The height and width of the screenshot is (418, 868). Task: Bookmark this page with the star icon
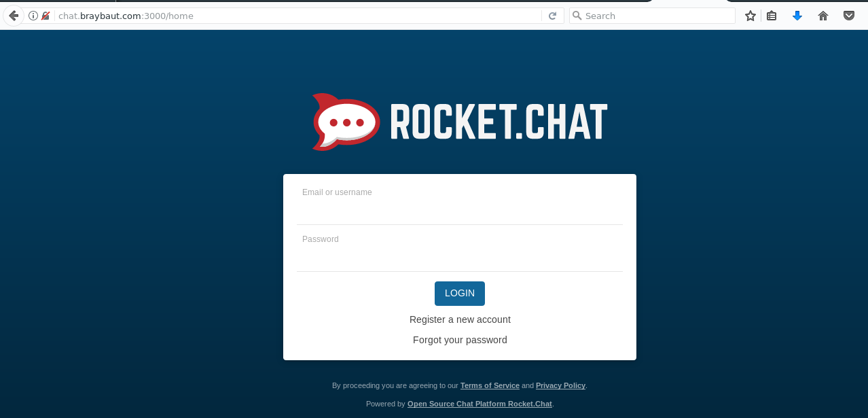750,16
